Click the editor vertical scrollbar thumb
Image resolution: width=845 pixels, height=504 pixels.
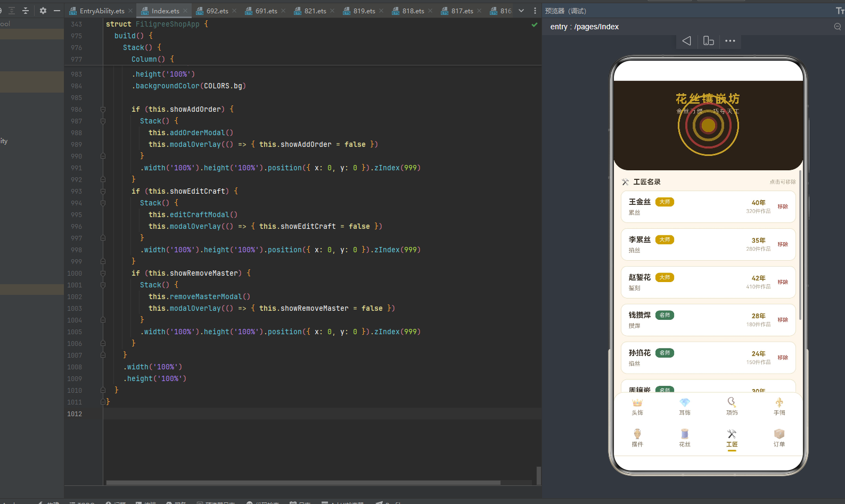[538, 475]
